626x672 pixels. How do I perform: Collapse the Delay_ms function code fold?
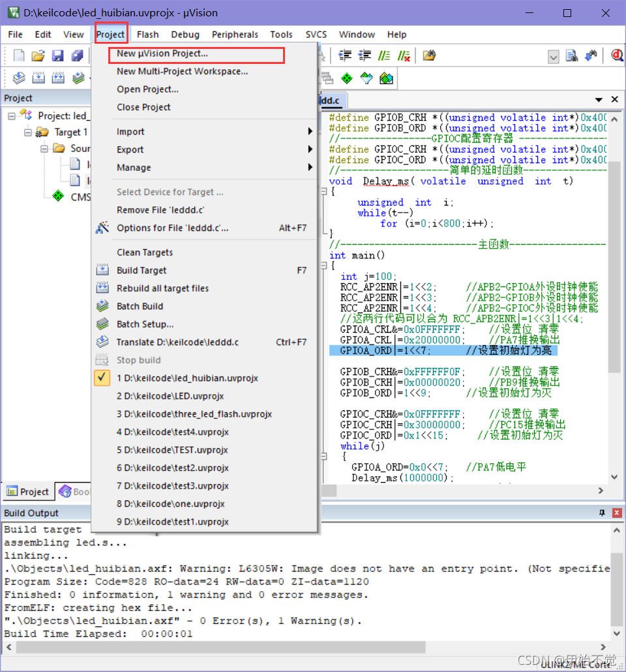click(x=324, y=192)
